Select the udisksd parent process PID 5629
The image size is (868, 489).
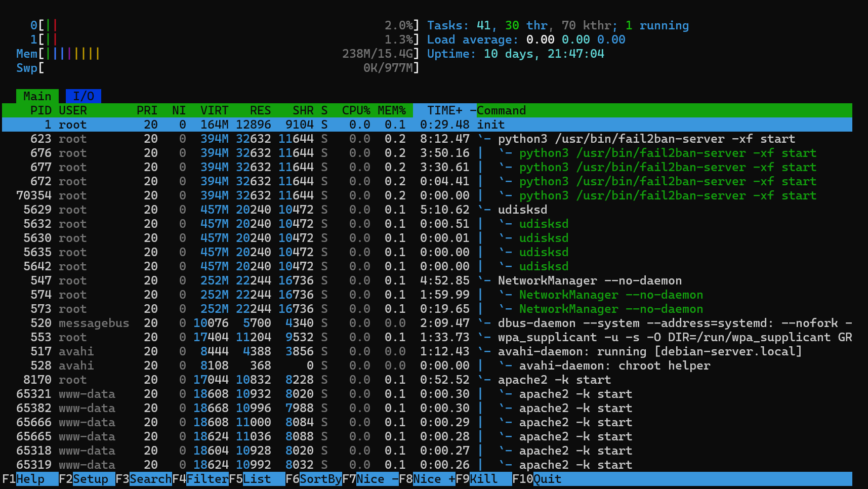point(304,210)
